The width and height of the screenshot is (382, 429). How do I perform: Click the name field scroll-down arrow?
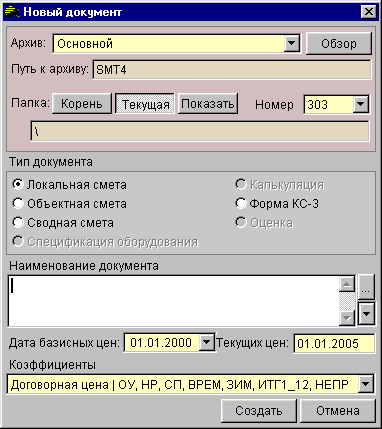(x=347, y=318)
